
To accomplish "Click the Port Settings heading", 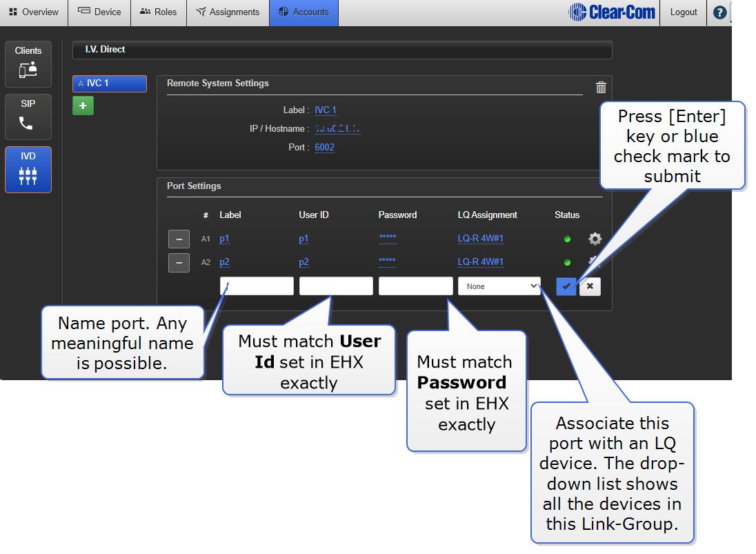I will [194, 186].
